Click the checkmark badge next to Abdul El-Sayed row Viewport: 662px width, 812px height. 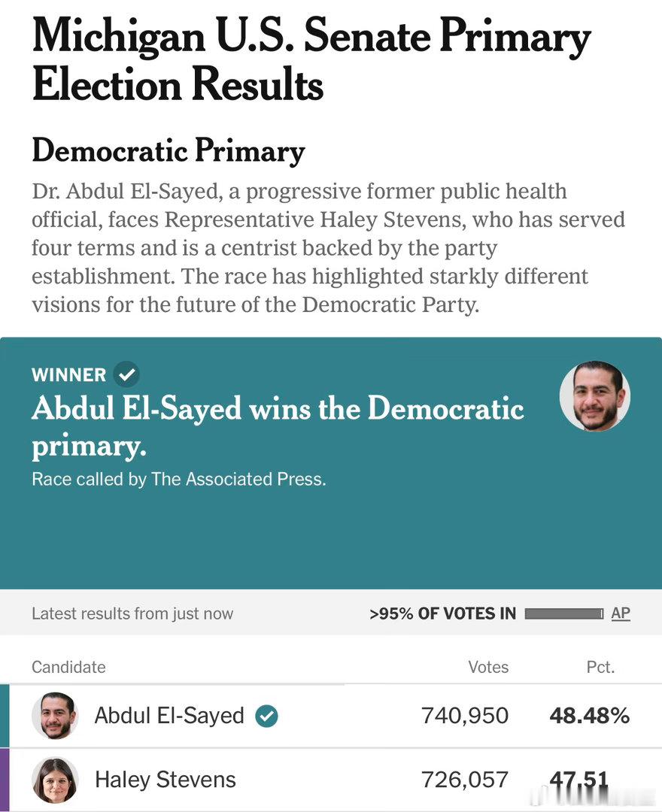[x=267, y=716]
